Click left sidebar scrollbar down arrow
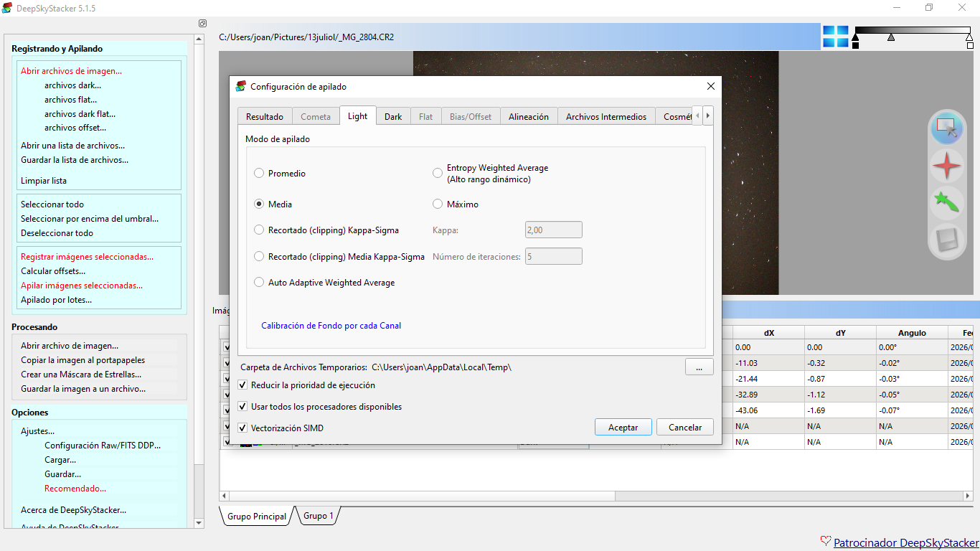 click(x=199, y=524)
